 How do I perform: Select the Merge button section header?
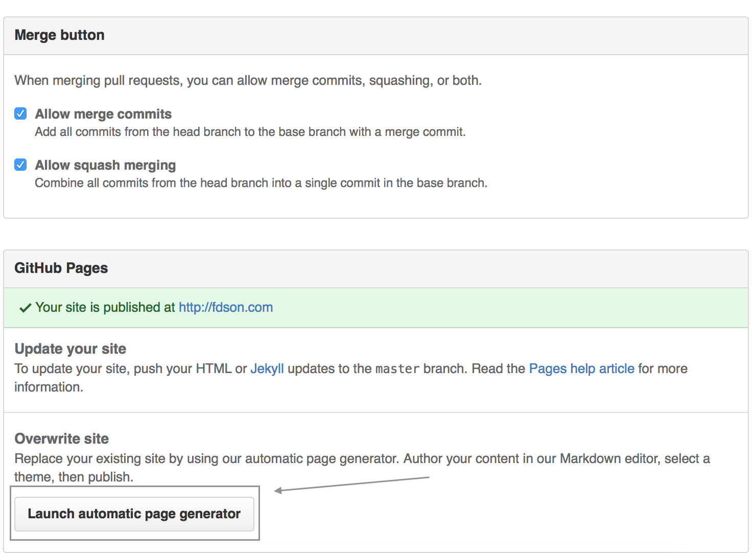click(x=60, y=35)
